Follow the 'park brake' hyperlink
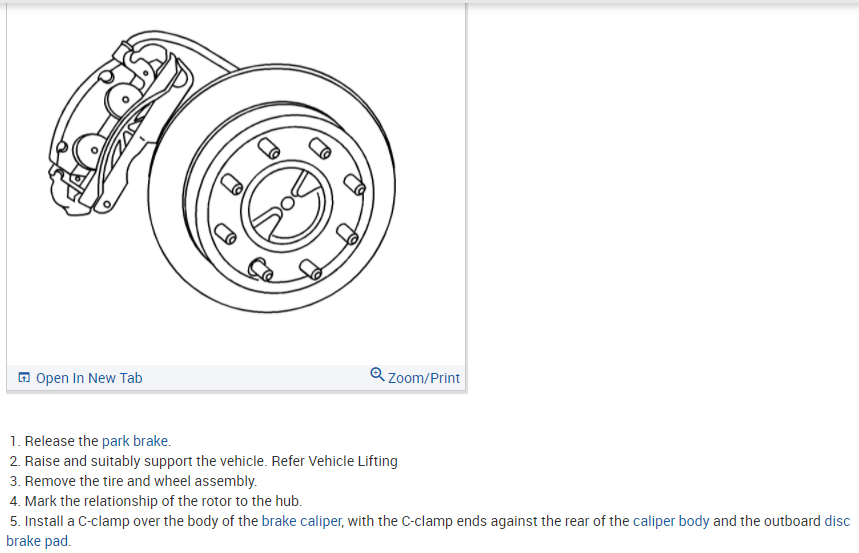This screenshot has width=859, height=553. pyautogui.click(x=135, y=441)
